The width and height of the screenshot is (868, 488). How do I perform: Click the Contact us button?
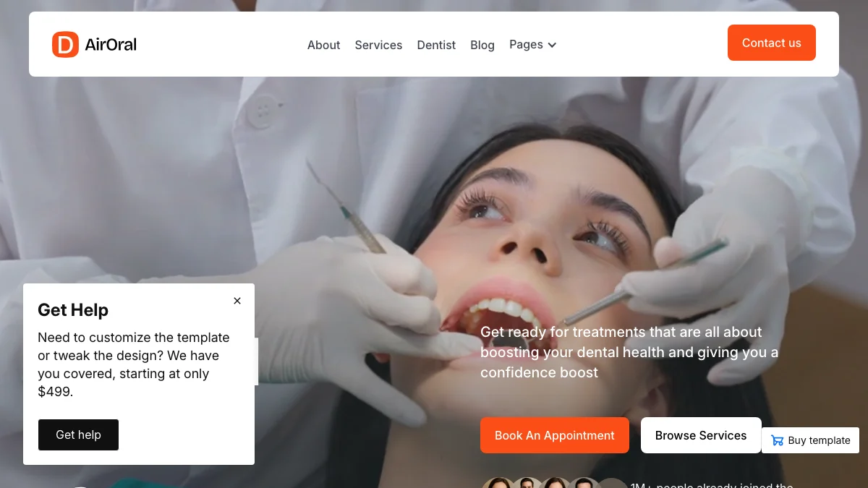coord(772,43)
